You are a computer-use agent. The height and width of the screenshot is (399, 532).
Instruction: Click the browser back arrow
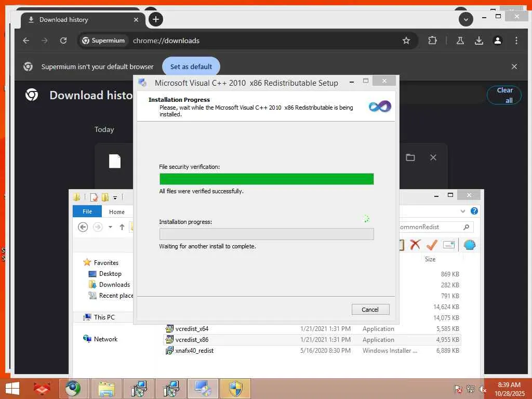pos(26,41)
